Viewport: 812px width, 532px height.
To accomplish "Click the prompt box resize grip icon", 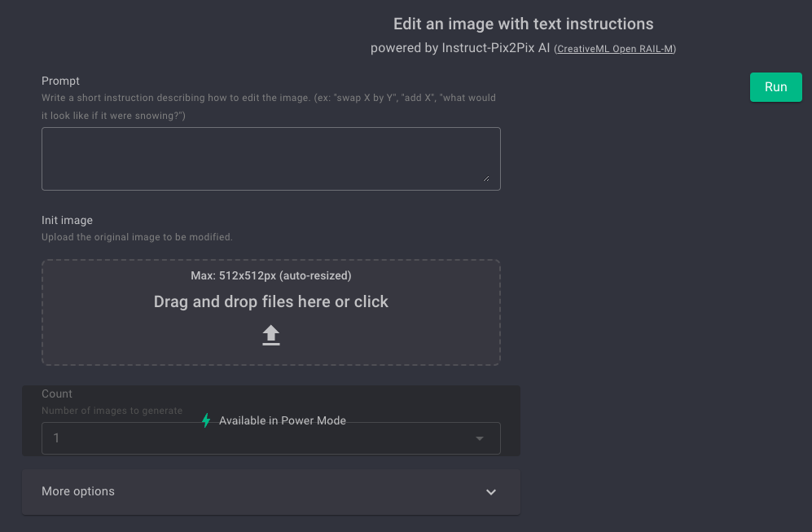I will coord(485,178).
